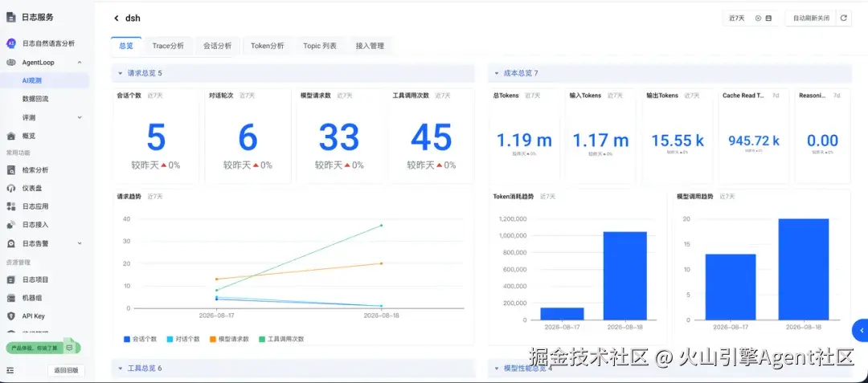Click the 对话轮次 value 6
This screenshot has height=383, width=868.
point(248,137)
